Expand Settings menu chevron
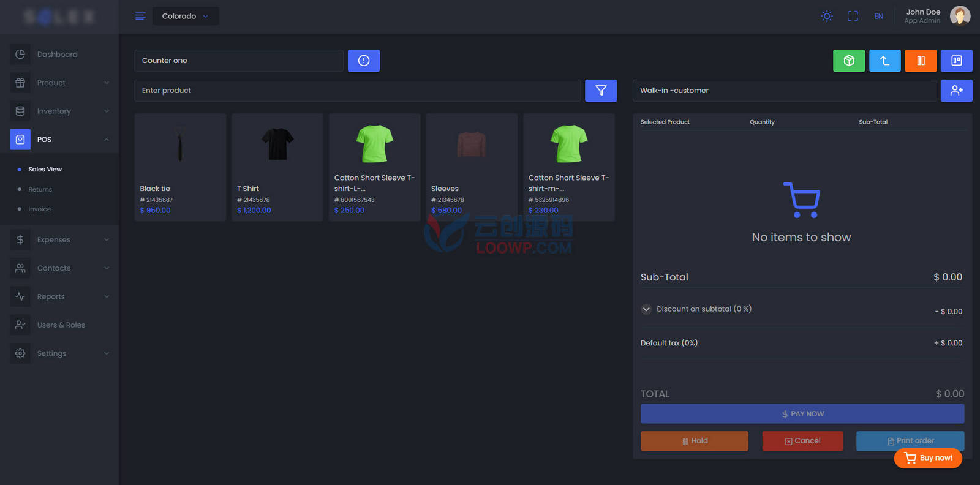Image resolution: width=980 pixels, height=485 pixels. click(x=107, y=353)
